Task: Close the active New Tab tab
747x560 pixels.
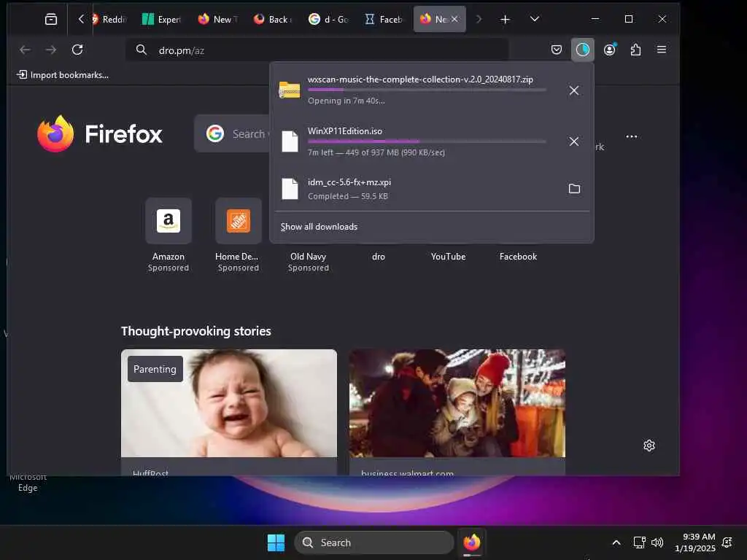Action: (x=454, y=19)
